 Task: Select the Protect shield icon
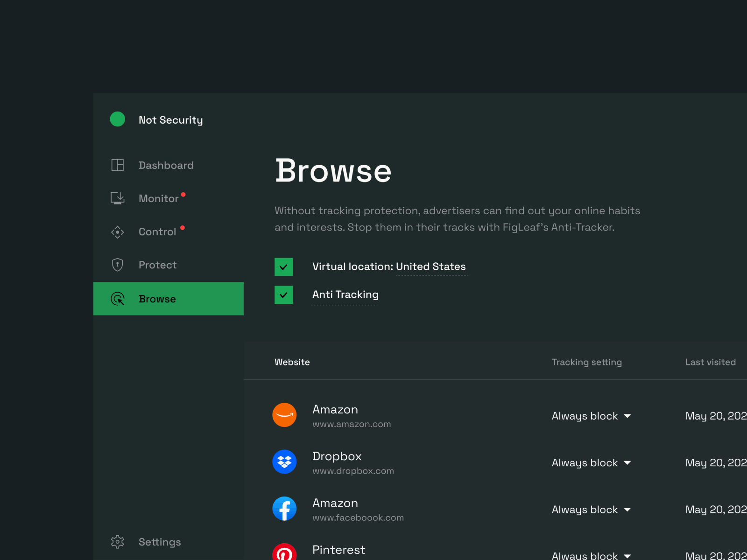coord(117,265)
